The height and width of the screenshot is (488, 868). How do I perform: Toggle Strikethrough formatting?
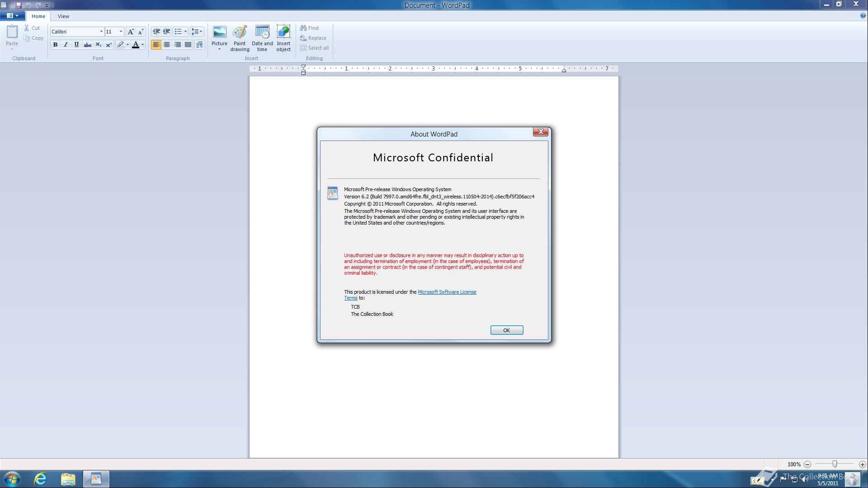(87, 45)
